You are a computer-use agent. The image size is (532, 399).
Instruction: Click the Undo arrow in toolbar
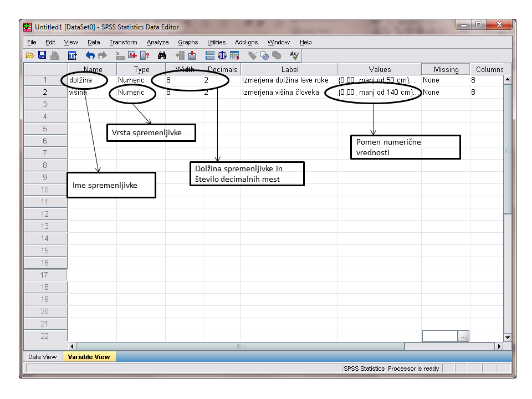pos(90,55)
